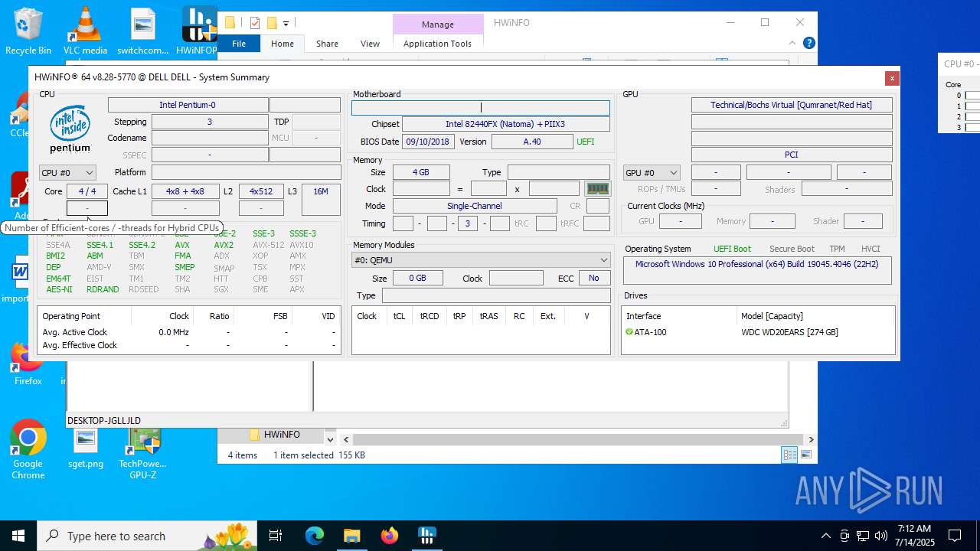Click the BIOS date 09/10/2018 field
This screenshot has height=551, width=980.
coord(429,142)
